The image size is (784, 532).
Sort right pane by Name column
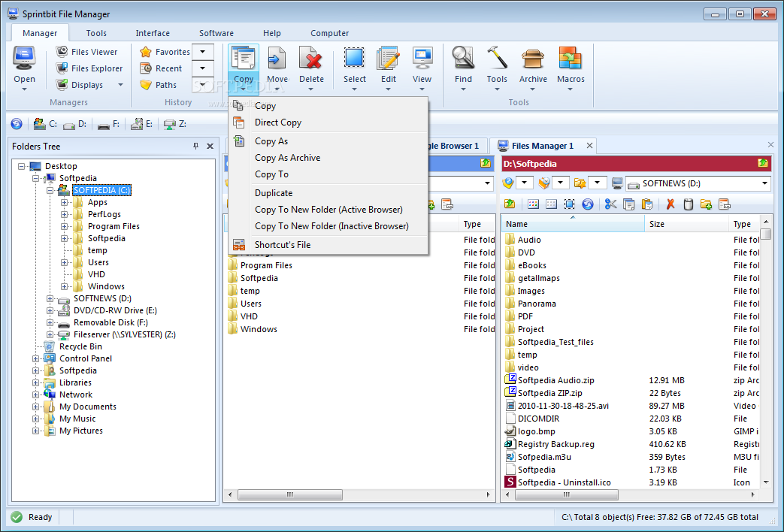(x=573, y=224)
